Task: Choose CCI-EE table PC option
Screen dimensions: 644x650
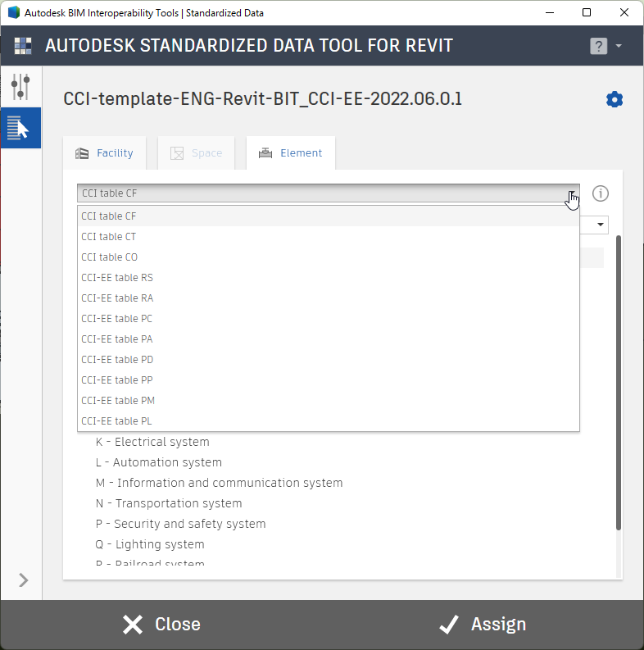Action: coord(329,318)
